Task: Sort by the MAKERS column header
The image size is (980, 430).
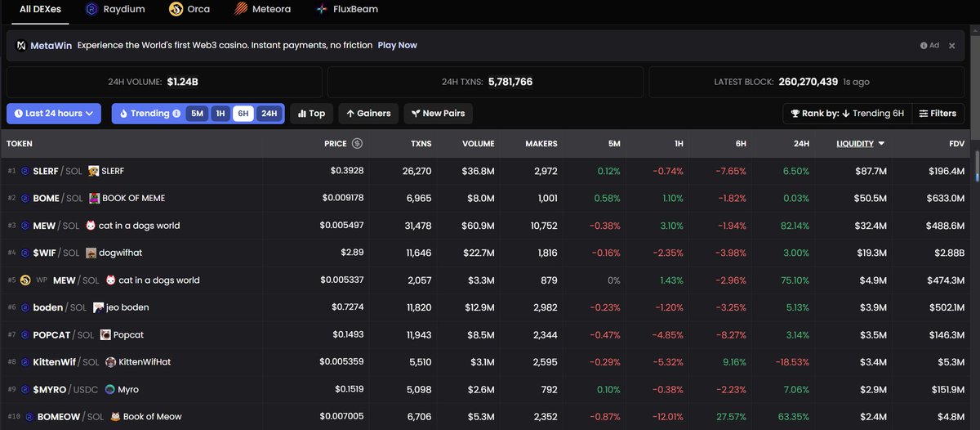Action: (x=541, y=144)
